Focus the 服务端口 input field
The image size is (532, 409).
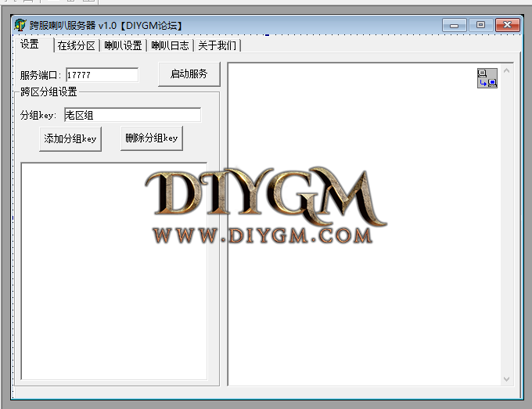102,75
